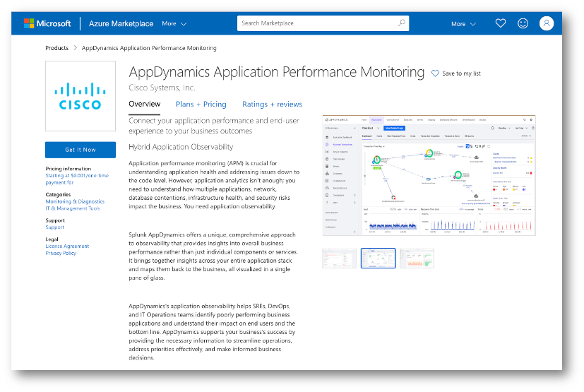Open saved items heart icon in header
The width and height of the screenshot is (584, 392).
500,23
